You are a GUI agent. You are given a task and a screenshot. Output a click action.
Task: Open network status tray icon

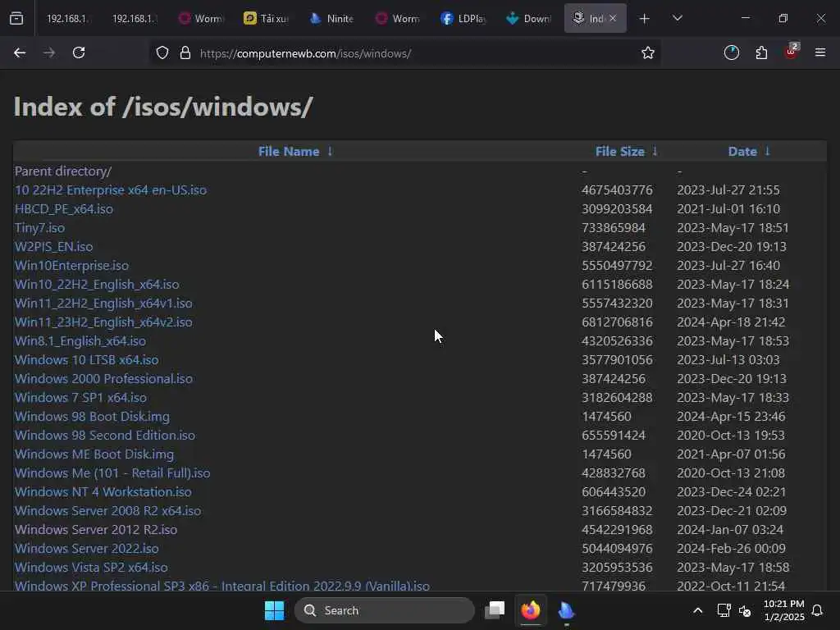pos(724,610)
